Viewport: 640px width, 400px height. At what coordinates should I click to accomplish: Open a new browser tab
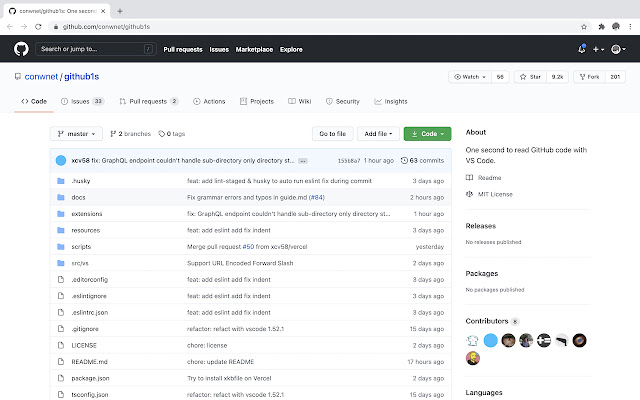point(120,11)
